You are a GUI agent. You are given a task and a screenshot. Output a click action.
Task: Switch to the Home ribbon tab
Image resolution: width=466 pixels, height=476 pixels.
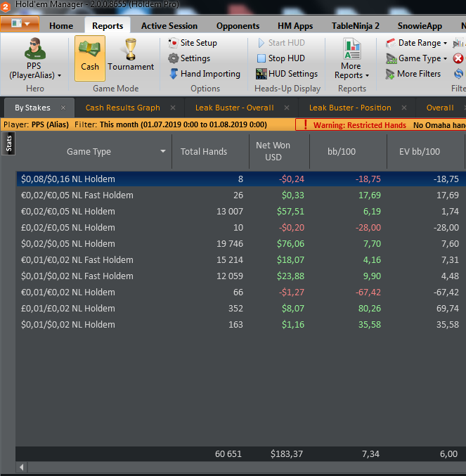tap(61, 26)
